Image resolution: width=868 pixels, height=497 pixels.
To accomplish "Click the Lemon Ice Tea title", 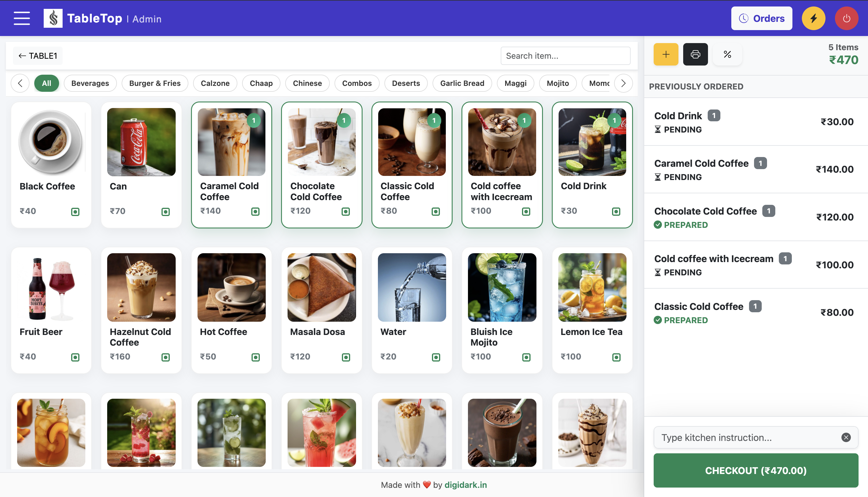I will pos(591,332).
